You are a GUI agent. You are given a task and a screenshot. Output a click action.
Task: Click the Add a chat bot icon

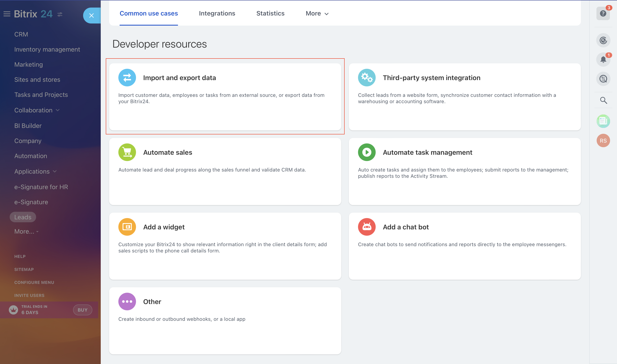point(367,227)
